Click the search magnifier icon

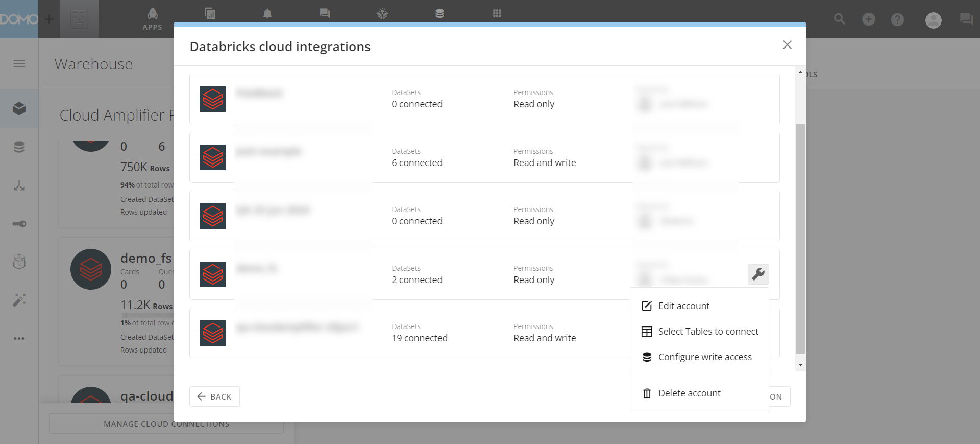[840, 19]
